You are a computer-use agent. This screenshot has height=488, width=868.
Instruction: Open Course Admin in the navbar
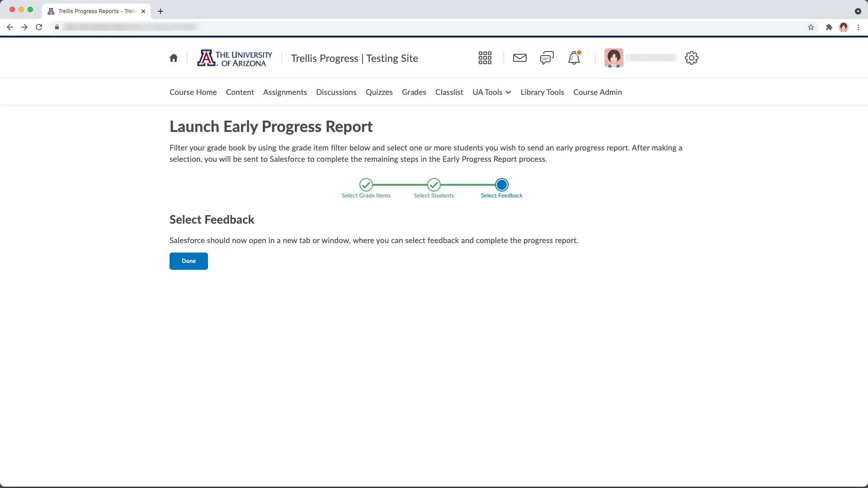[598, 92]
